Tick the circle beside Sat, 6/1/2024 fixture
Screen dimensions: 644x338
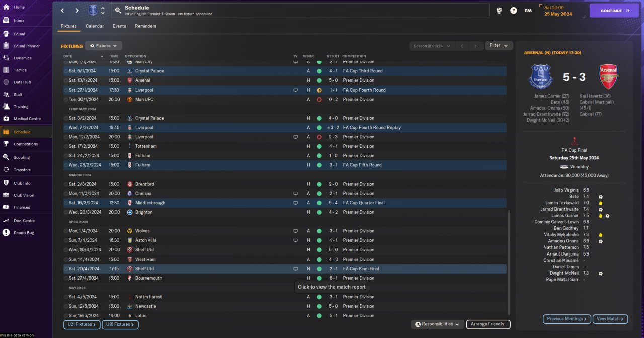[66, 71]
